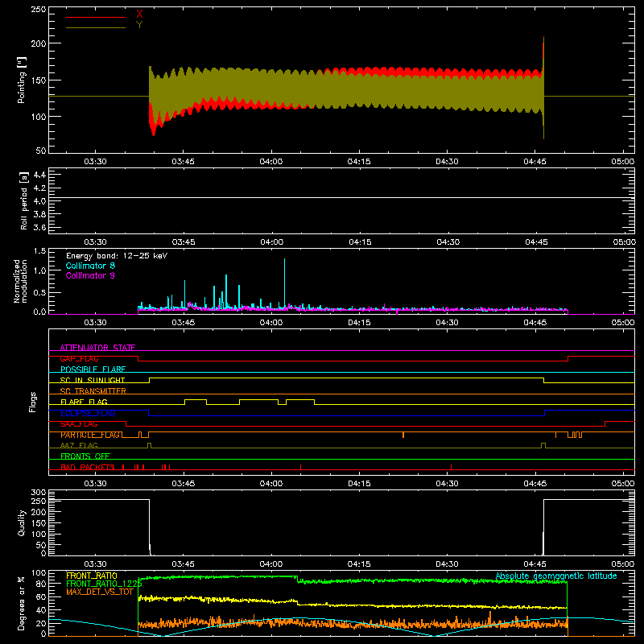Click the orange MAX_DET_VS_TOT legend label
The height and width of the screenshot is (644, 644).
tap(100, 592)
